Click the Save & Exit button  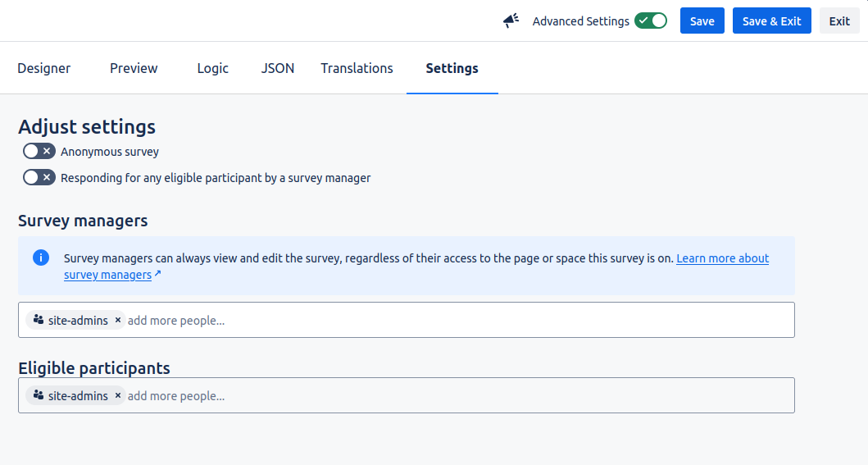point(771,21)
